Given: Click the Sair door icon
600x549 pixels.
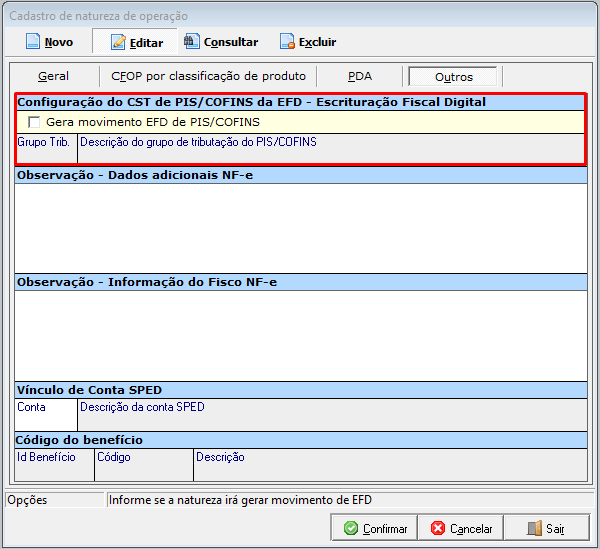Looking at the screenshot, I should (534, 528).
